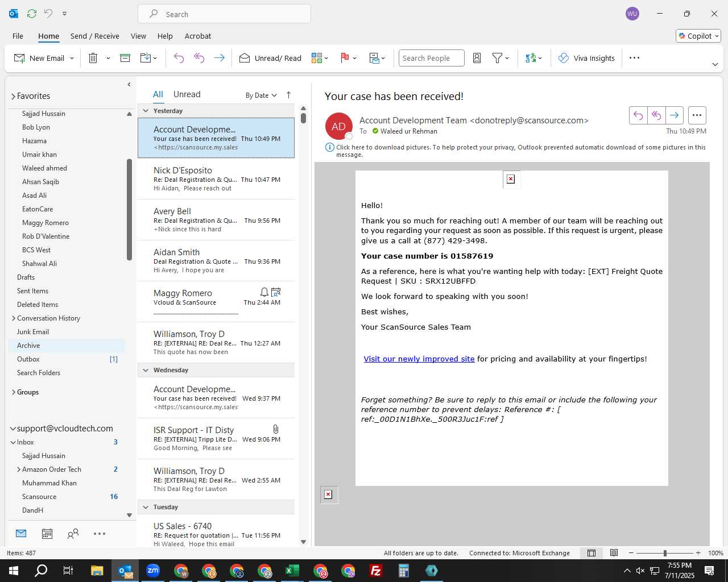
Task: Open email from Nick D'Esposito
Action: point(216,179)
